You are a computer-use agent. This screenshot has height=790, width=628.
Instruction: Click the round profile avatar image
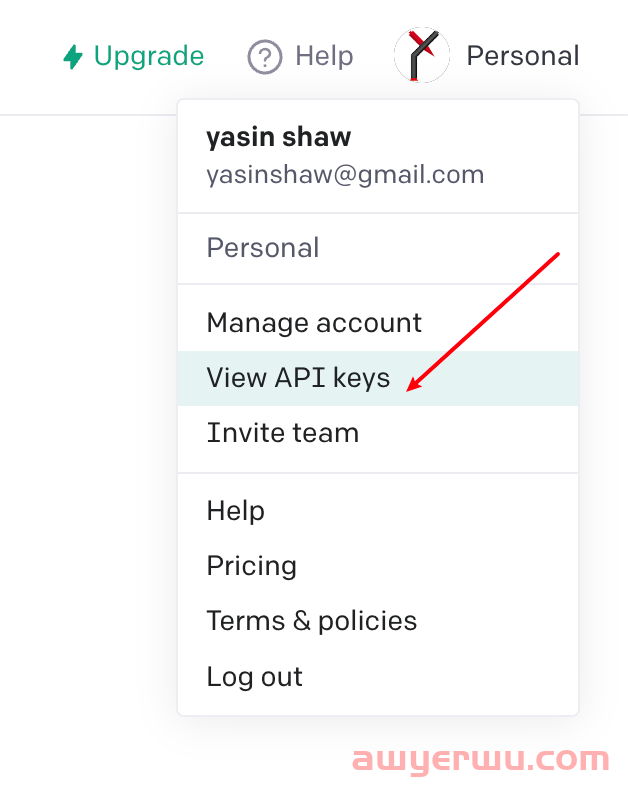pyautogui.click(x=422, y=56)
